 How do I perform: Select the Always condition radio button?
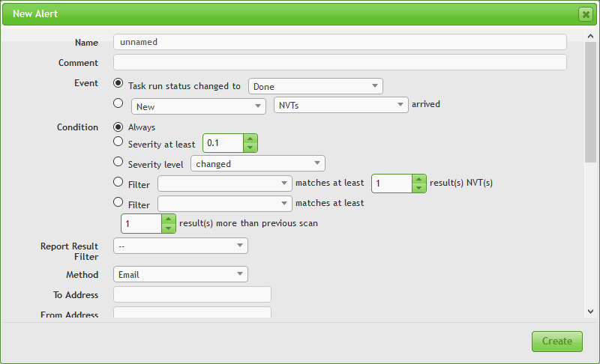pyautogui.click(x=118, y=127)
